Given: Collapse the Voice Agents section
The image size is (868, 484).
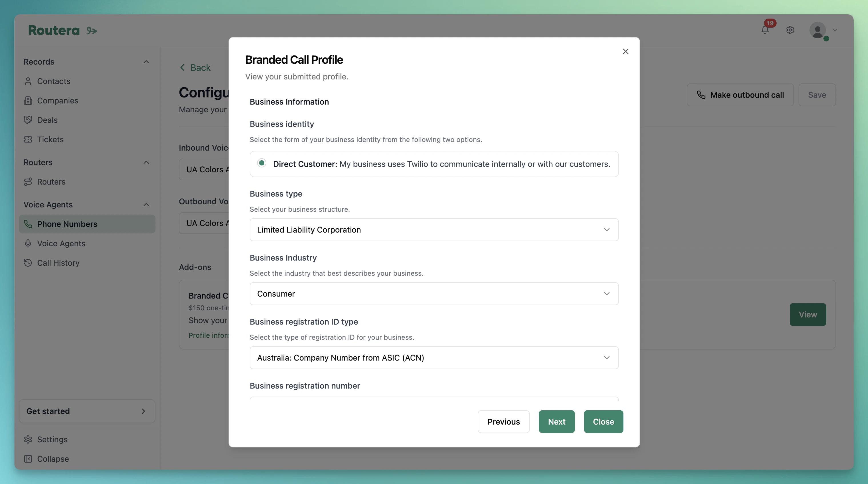Looking at the screenshot, I should [146, 205].
